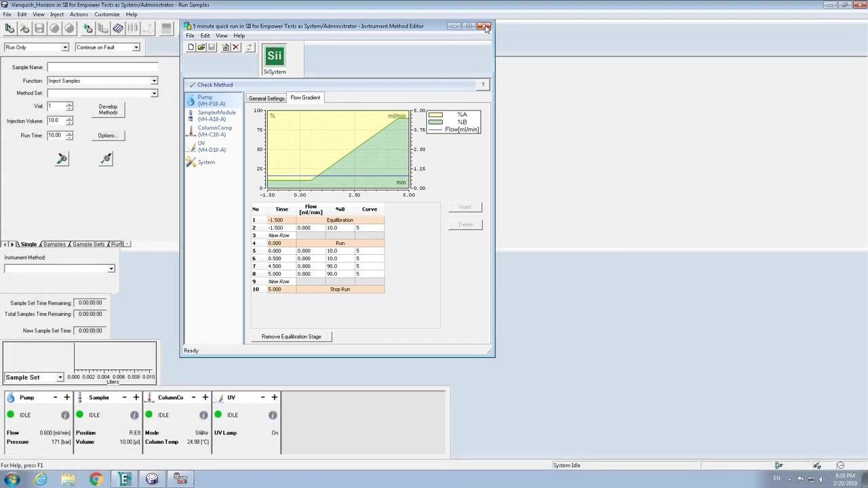
Task: Click Remove Equilibration Stage button
Action: coord(292,336)
